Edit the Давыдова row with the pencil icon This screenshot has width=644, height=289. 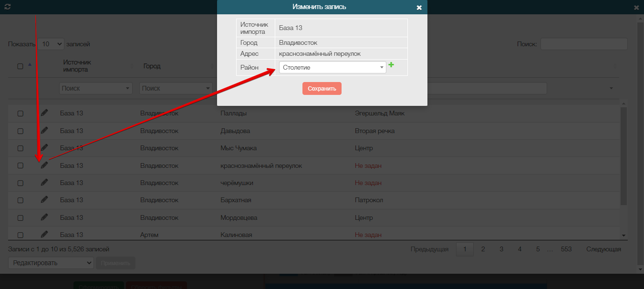(x=44, y=130)
